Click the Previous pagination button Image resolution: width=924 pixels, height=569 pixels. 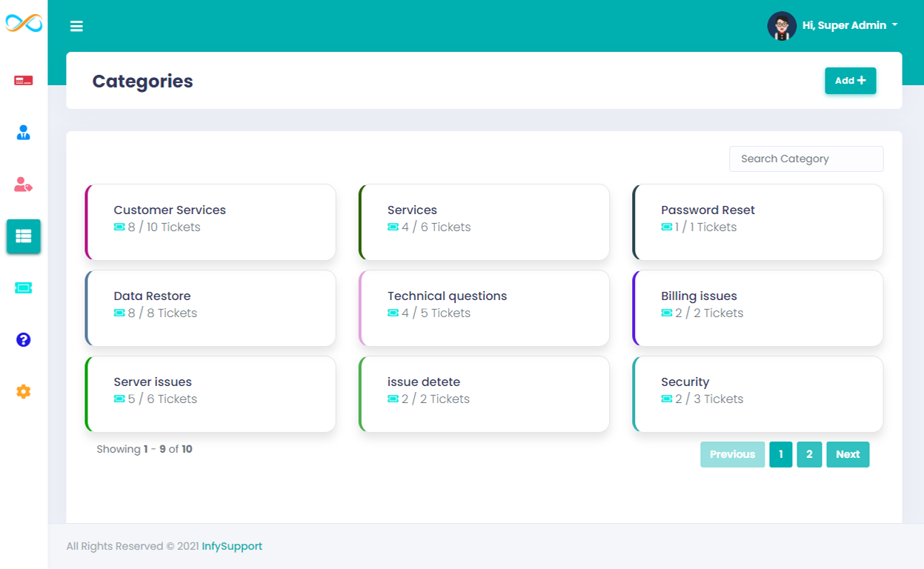pyautogui.click(x=732, y=454)
